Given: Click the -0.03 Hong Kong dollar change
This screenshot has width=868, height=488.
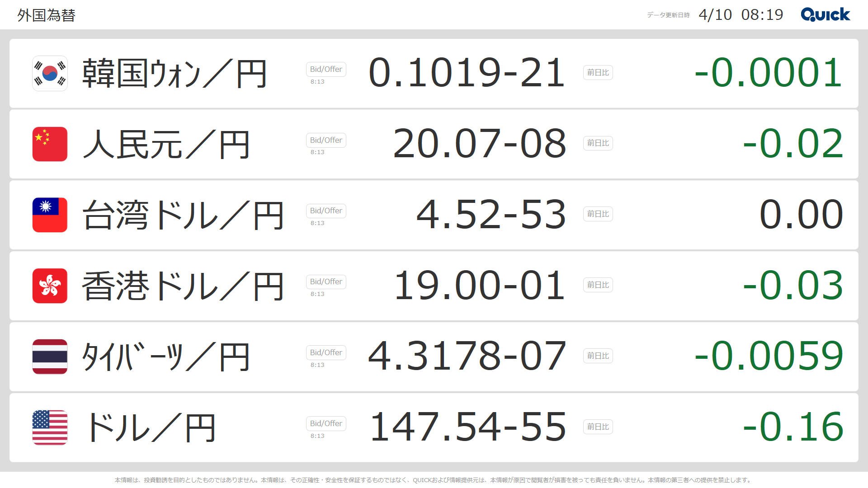Looking at the screenshot, I should pos(793,285).
